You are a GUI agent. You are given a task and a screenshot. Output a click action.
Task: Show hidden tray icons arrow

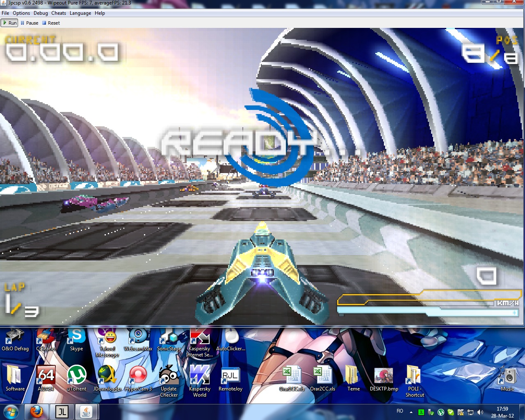411,412
